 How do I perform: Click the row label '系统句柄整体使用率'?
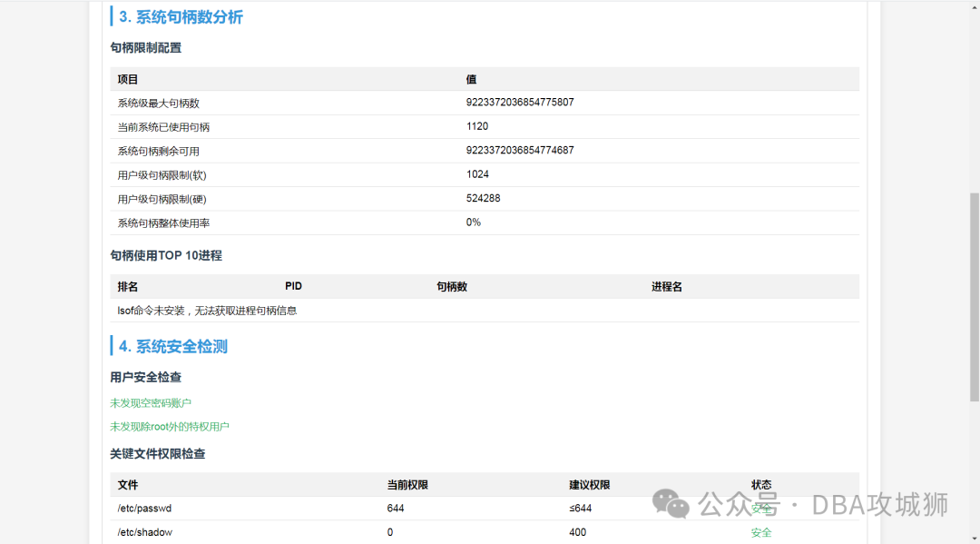163,223
